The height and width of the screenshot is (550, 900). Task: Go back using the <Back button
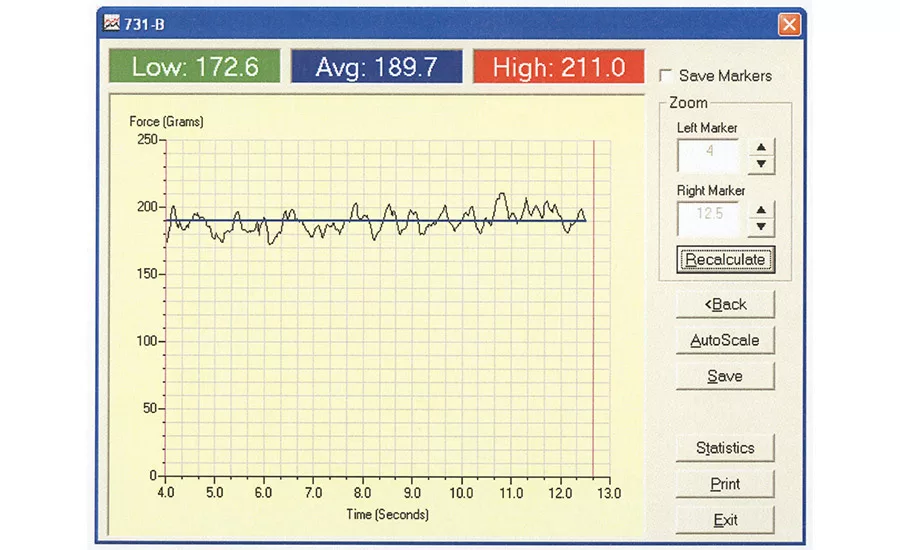pos(725,304)
